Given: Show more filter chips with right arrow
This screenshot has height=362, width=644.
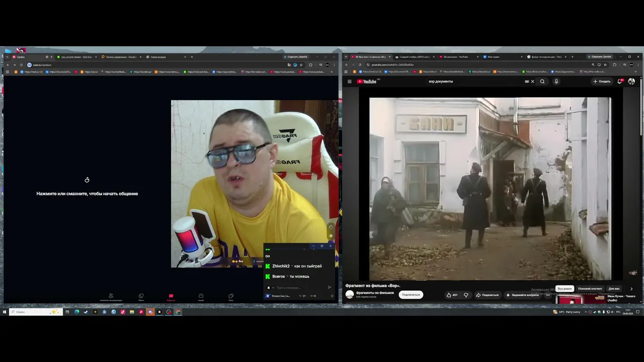Looking at the screenshot, I should pos(631,289).
